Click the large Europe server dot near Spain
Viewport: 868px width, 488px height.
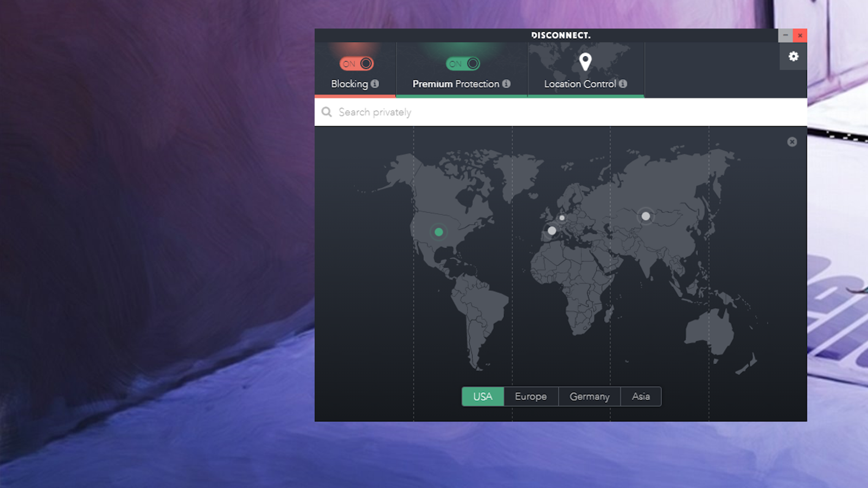pos(552,230)
